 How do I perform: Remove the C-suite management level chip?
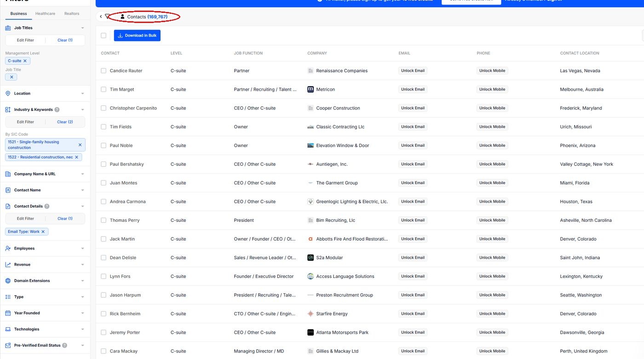(25, 61)
